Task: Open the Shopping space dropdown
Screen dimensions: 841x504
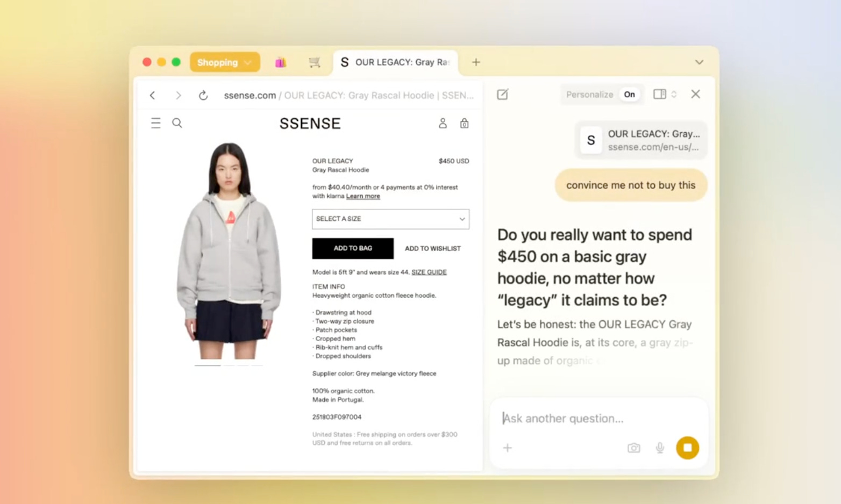Action: click(225, 62)
